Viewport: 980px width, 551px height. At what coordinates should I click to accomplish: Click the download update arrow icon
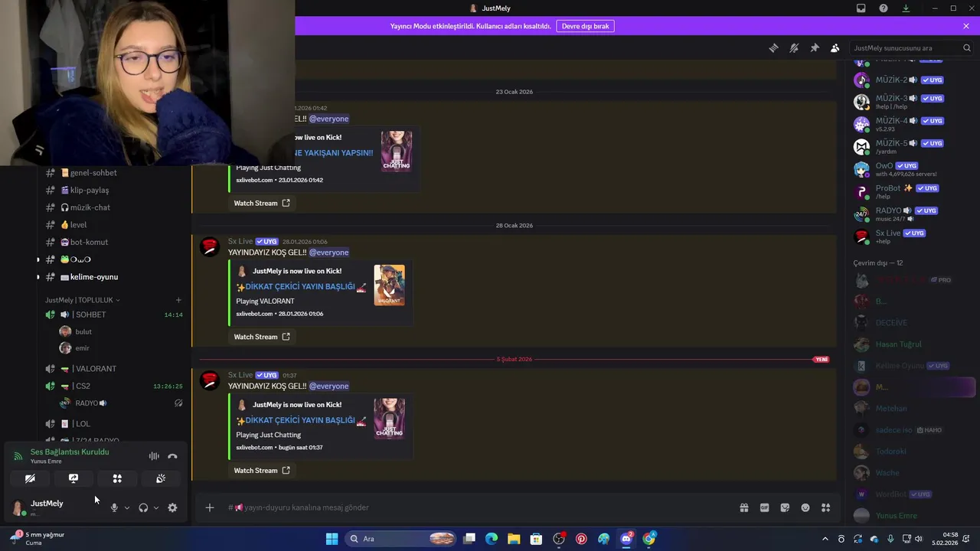pyautogui.click(x=906, y=8)
